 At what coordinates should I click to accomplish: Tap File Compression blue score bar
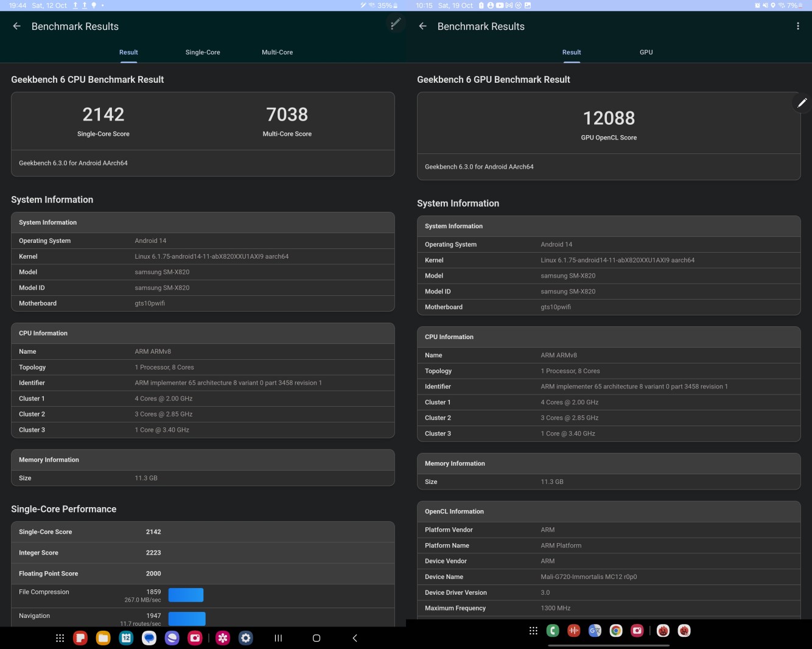(x=186, y=595)
